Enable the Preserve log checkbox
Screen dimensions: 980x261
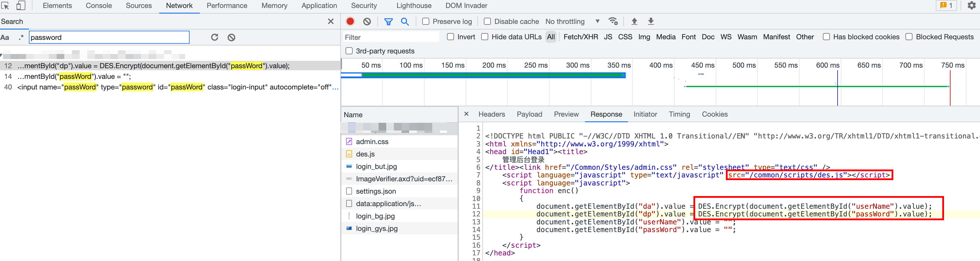coord(426,21)
